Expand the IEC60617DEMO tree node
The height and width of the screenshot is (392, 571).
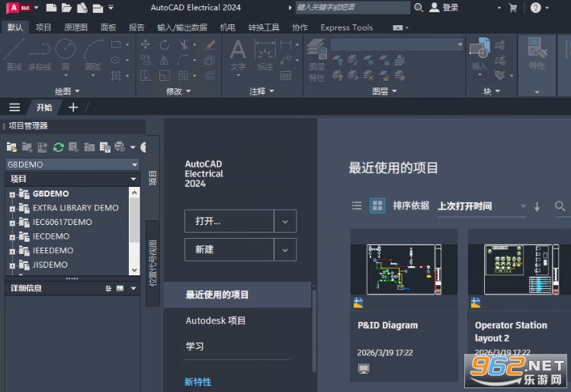click(12, 223)
